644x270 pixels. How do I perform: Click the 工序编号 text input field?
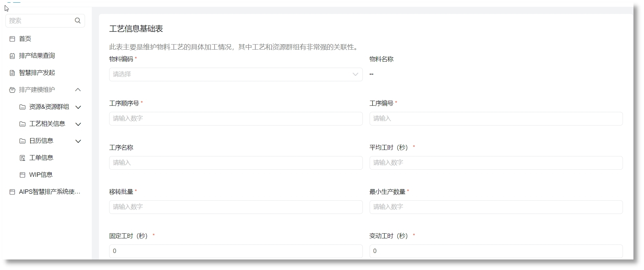[x=496, y=119]
